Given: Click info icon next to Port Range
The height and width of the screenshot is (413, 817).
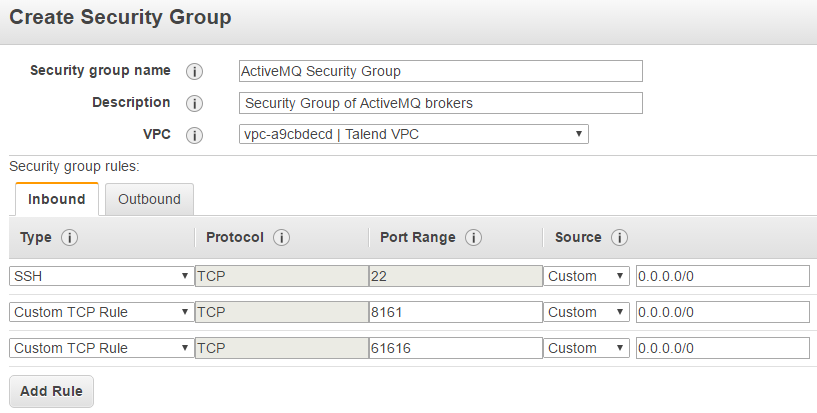Looking at the screenshot, I should 473,238.
